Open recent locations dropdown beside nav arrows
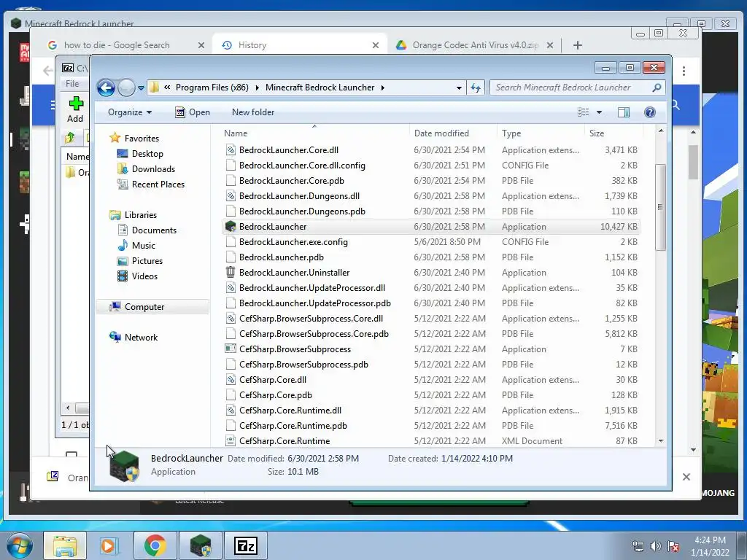The image size is (747, 560). click(141, 88)
